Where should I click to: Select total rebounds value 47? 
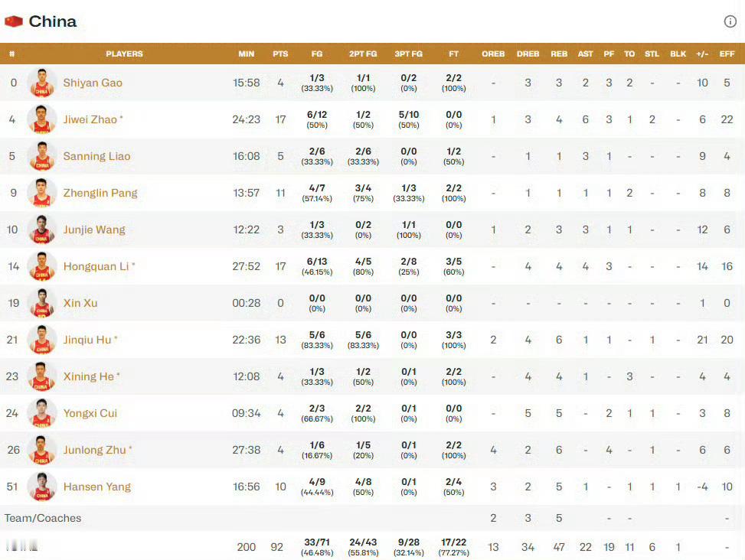(559, 547)
